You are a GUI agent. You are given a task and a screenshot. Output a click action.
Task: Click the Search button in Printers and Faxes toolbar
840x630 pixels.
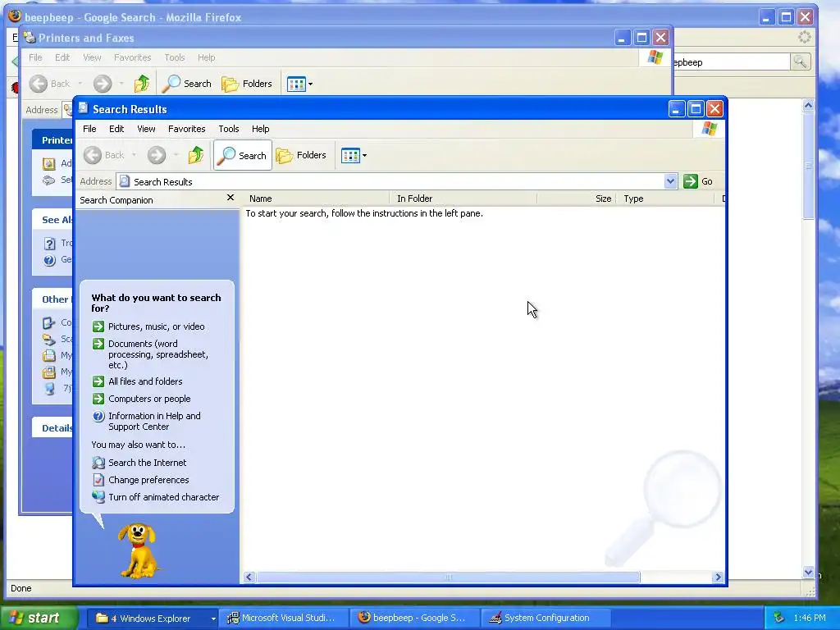[187, 84]
